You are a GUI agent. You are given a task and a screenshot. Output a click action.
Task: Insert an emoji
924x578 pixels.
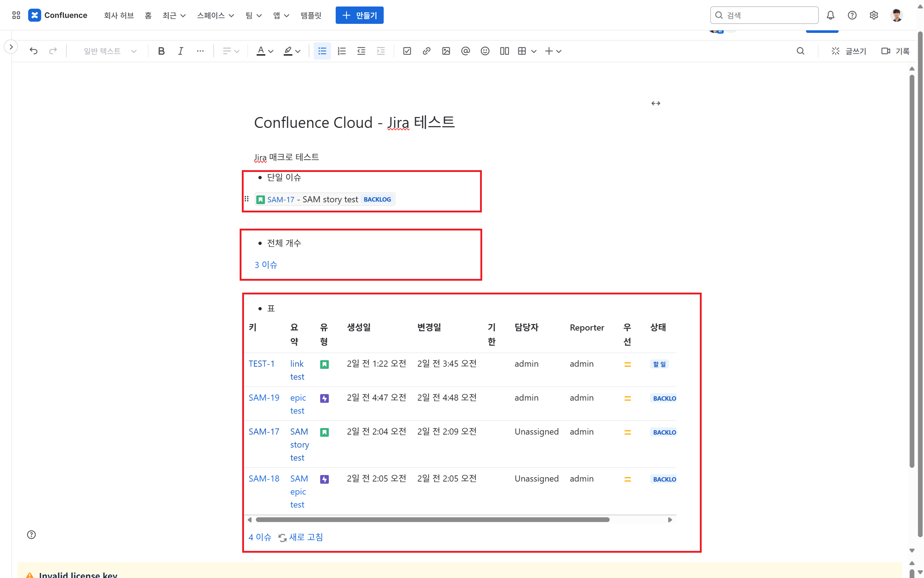tap(485, 51)
